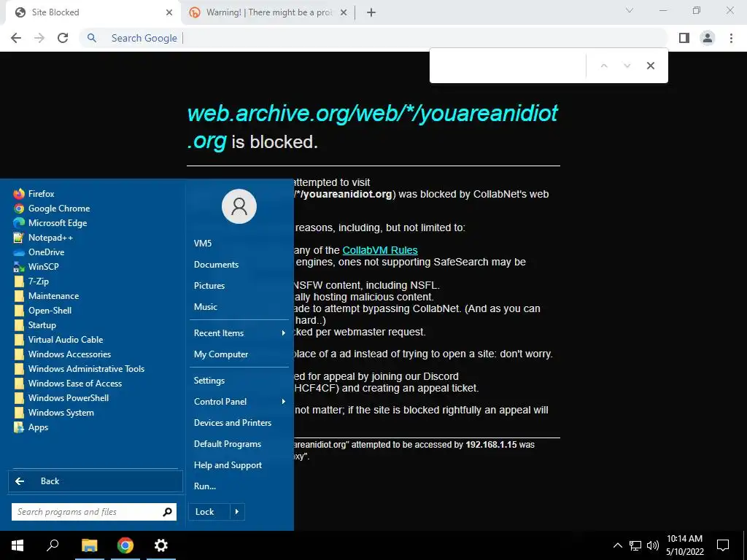Reload the page in Chrome
Screen dimensions: 747x560
click(63, 38)
